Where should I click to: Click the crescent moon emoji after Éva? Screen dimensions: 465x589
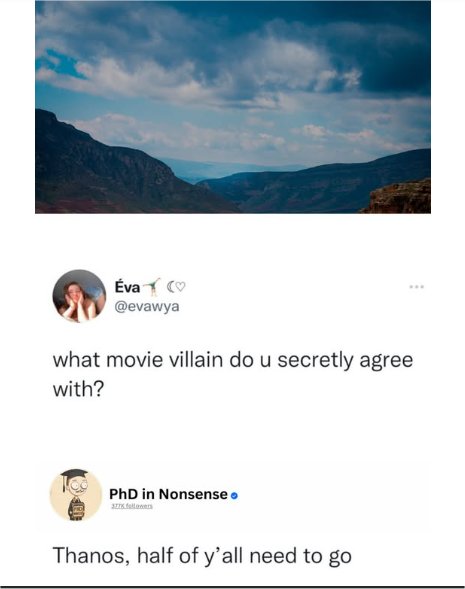point(171,287)
